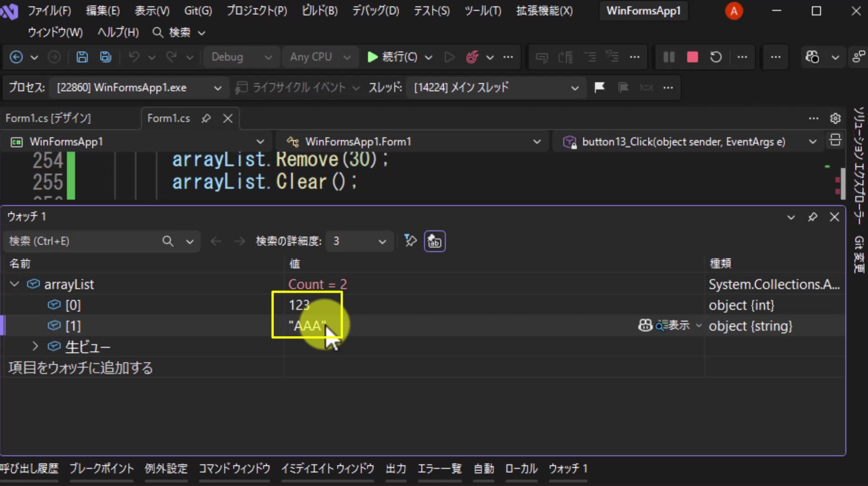Open the デバッグ(D) menu

pyautogui.click(x=376, y=11)
